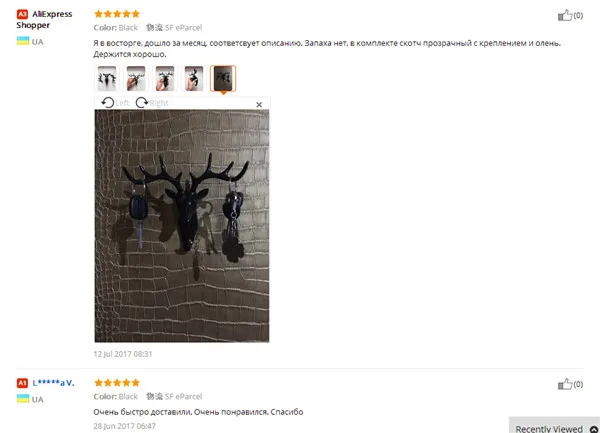
Task: Select the fourth review photo thumbnail
Action: [194, 78]
